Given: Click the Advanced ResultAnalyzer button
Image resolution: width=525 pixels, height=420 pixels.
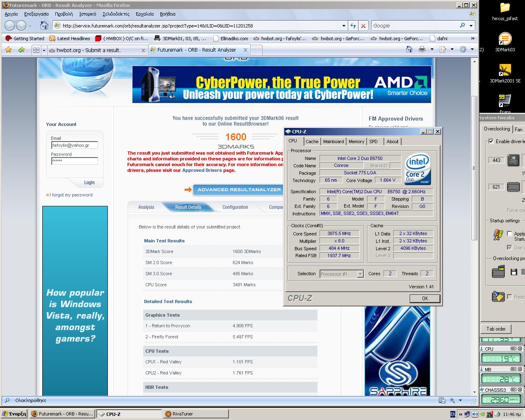Looking at the screenshot, I should pyautogui.click(x=239, y=189).
